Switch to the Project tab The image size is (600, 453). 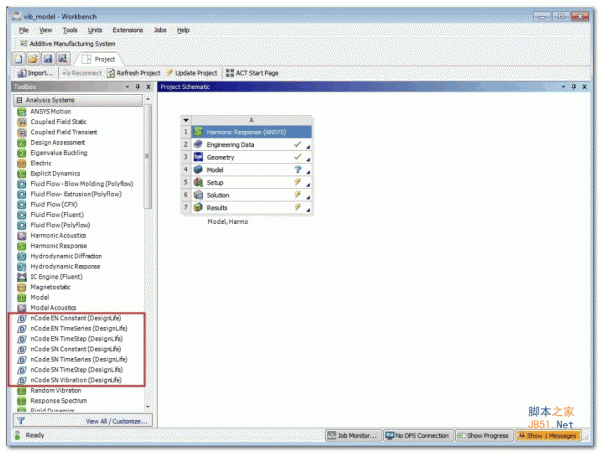[x=104, y=59]
